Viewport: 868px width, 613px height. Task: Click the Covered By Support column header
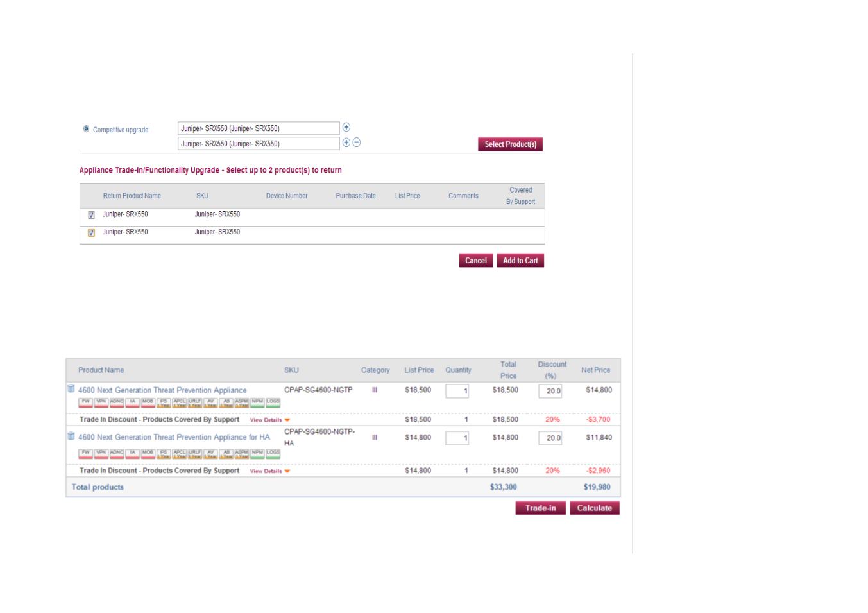click(521, 196)
